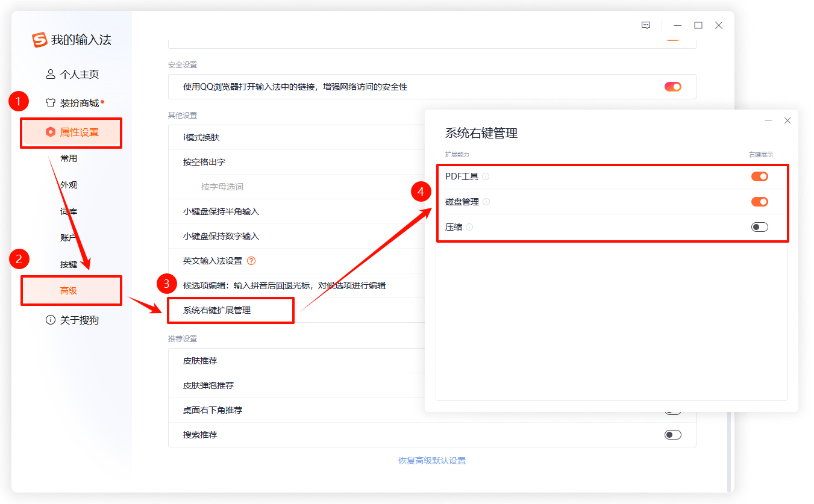Click the info icon next to PDF工具
The height and width of the screenshot is (504, 814).
[484, 176]
